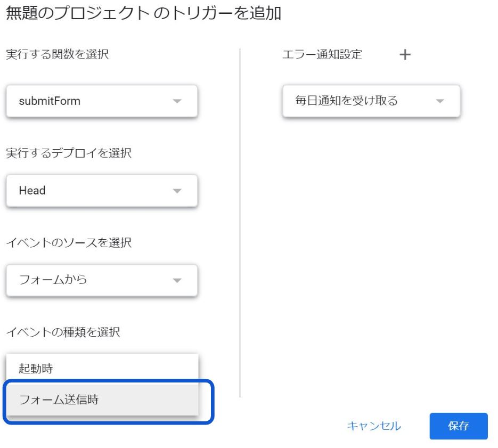Click the 実行する関数を選択 label
This screenshot has height=448, width=498.
click(58, 54)
